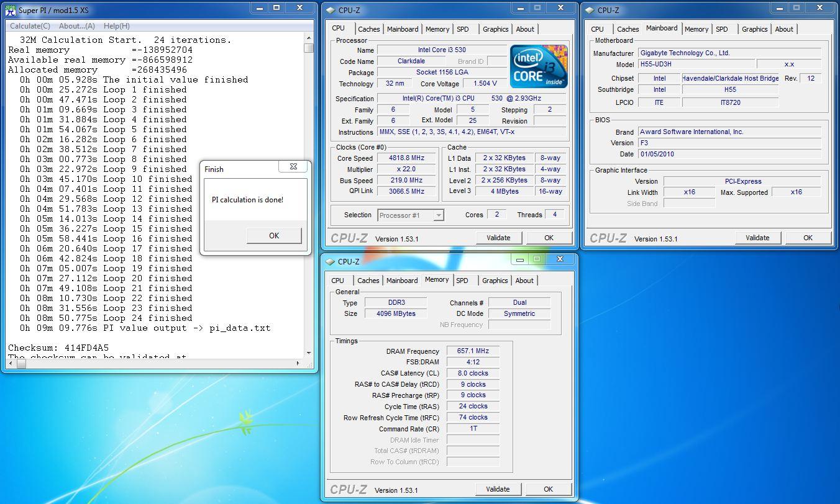Switch to Graphics tab in Mainboard window

pyautogui.click(x=755, y=29)
